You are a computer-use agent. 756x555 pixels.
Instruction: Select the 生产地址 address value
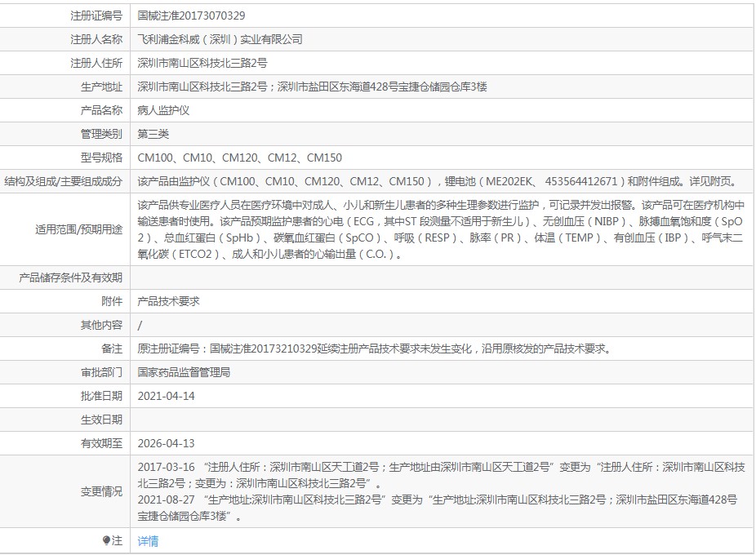tap(312, 87)
